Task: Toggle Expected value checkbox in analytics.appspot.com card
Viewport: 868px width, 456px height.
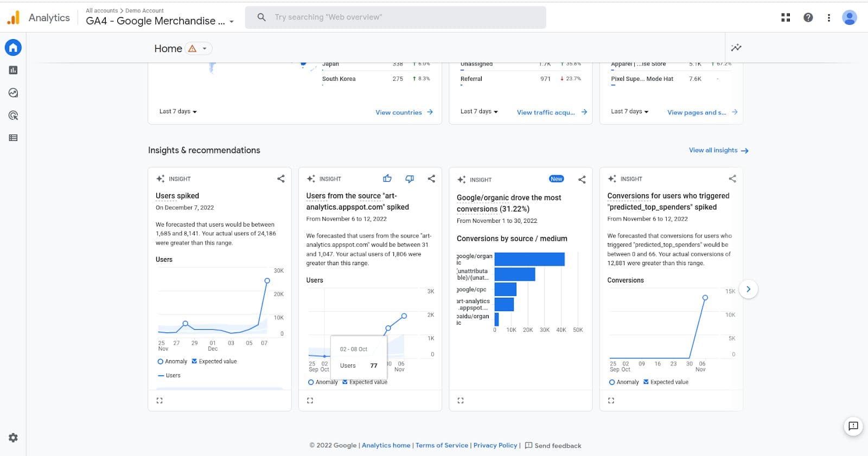Action: (x=344, y=382)
